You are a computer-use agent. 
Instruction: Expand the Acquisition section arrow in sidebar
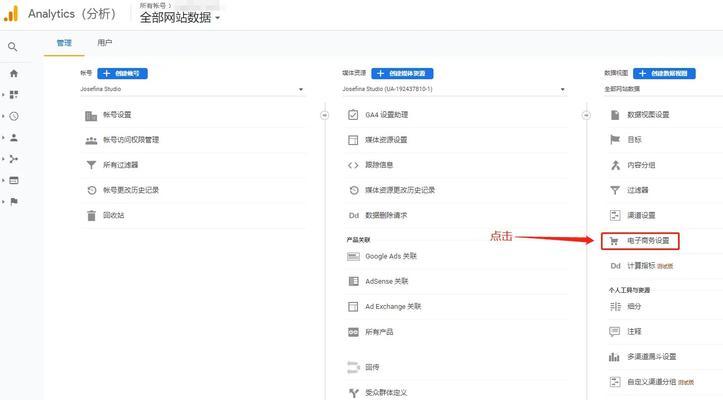pos(3,159)
